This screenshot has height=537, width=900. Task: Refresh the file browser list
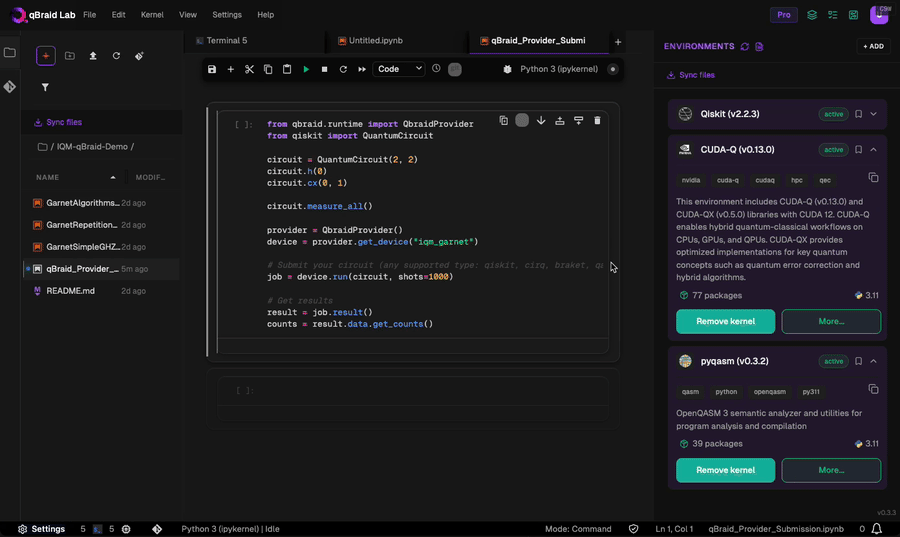117,56
